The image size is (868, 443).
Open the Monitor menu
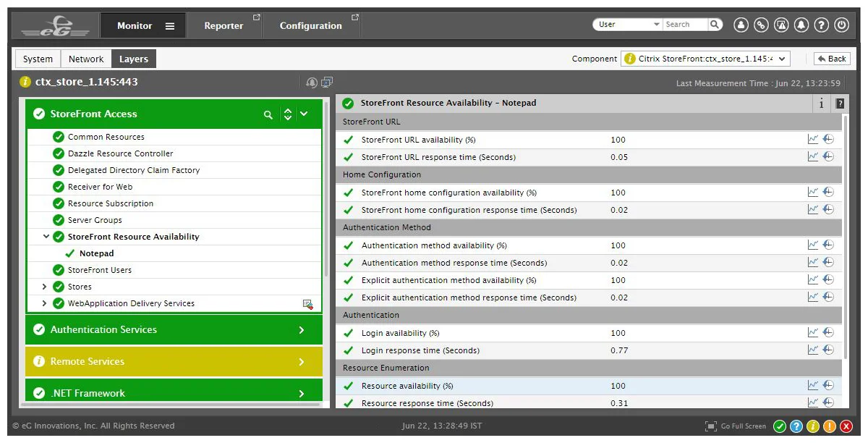pyautogui.click(x=143, y=25)
